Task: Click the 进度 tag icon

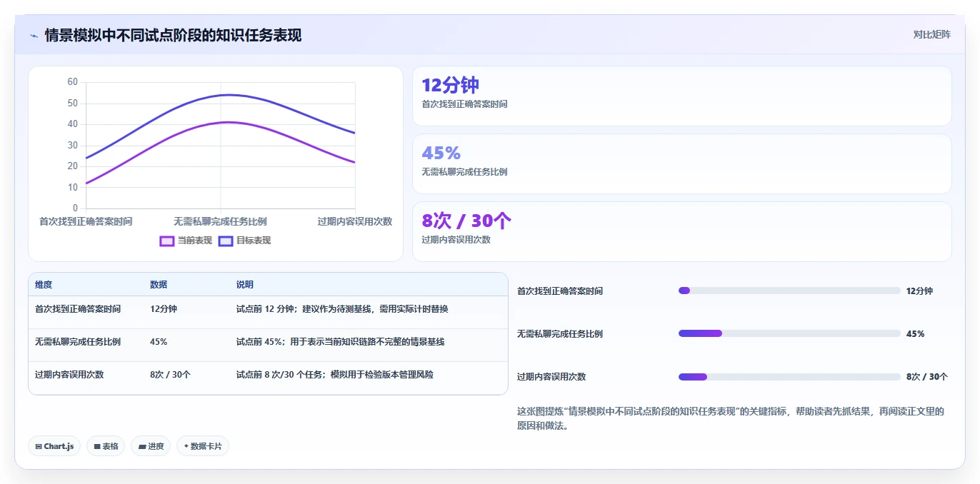Action: [142, 446]
